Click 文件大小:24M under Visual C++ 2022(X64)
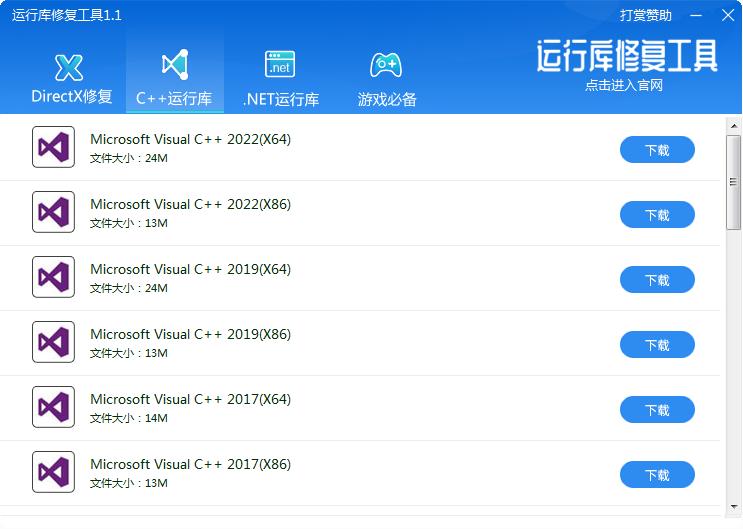The height and width of the screenshot is (529, 743). [129, 158]
